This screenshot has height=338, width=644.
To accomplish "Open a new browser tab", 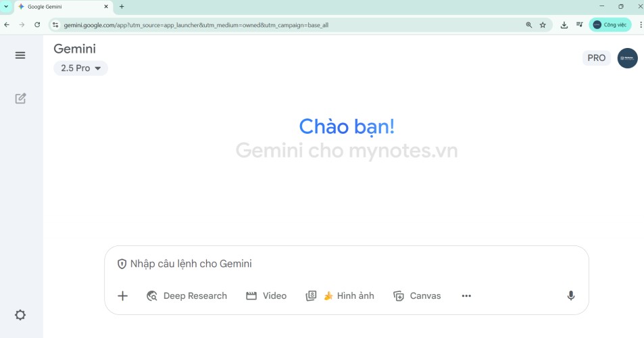I will tap(122, 7).
